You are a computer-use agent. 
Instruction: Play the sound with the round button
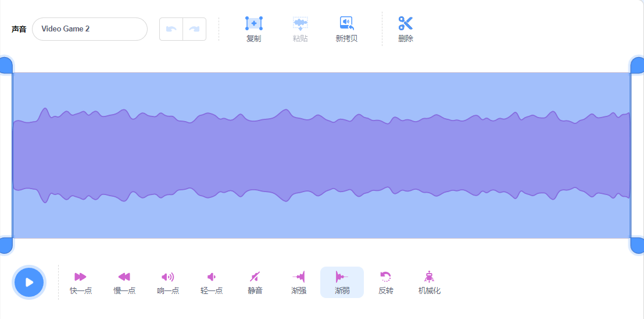(x=29, y=282)
